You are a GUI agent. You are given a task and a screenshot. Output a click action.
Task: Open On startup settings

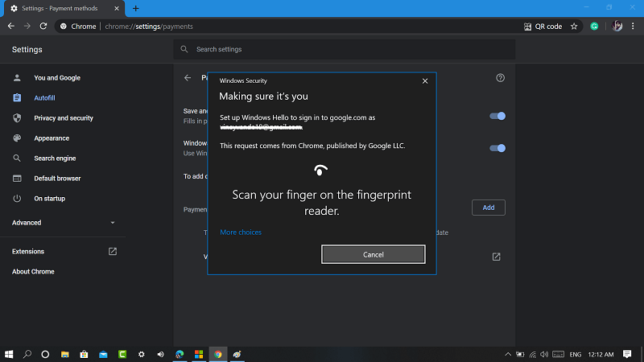(x=49, y=199)
